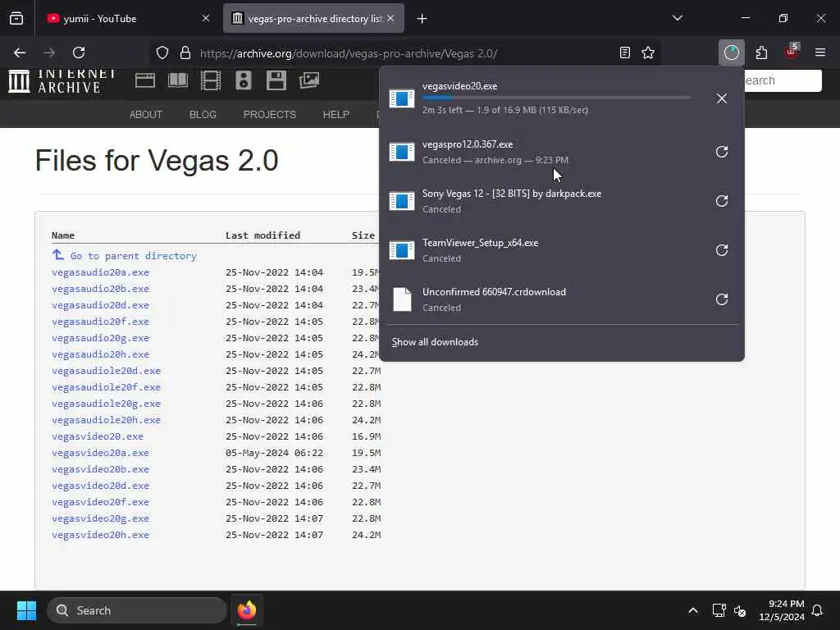840x630 pixels.
Task: Open Firefox View icon in tab bar
Action: tap(16, 18)
